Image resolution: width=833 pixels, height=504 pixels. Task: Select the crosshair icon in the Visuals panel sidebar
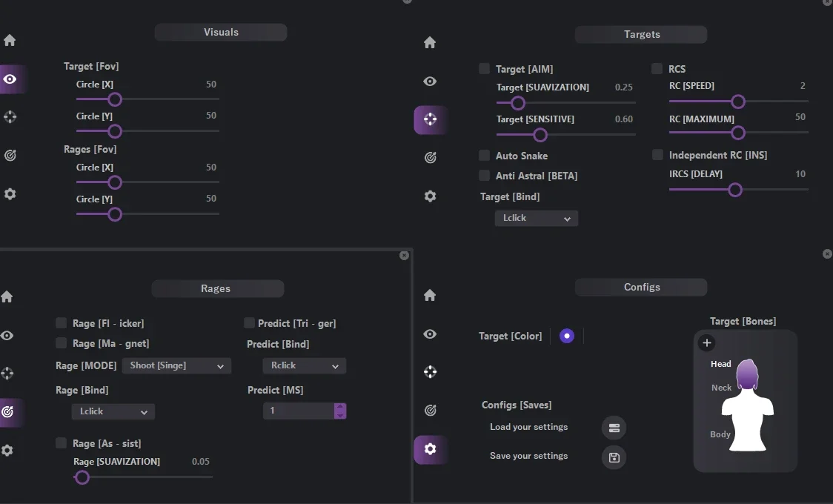(10, 117)
